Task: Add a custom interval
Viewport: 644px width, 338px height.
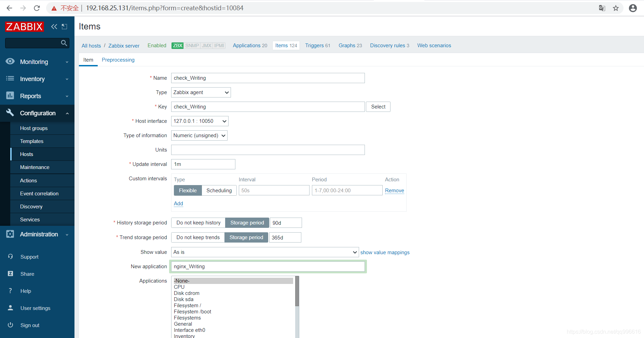Action: coord(178,204)
